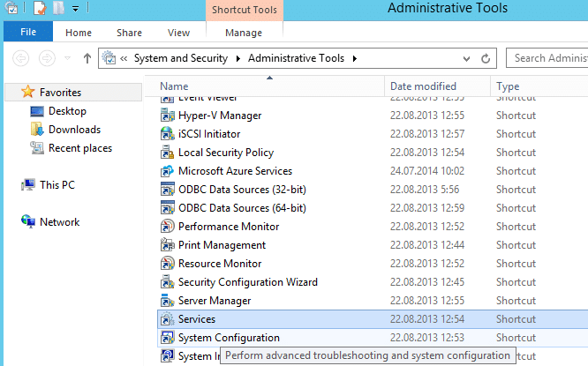Switch to the View ribbon tab
Viewport: 588px width, 366px height.
[x=178, y=33]
